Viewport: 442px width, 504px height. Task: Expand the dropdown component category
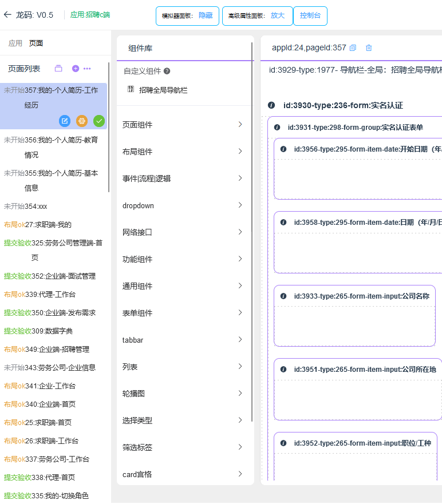point(183,205)
